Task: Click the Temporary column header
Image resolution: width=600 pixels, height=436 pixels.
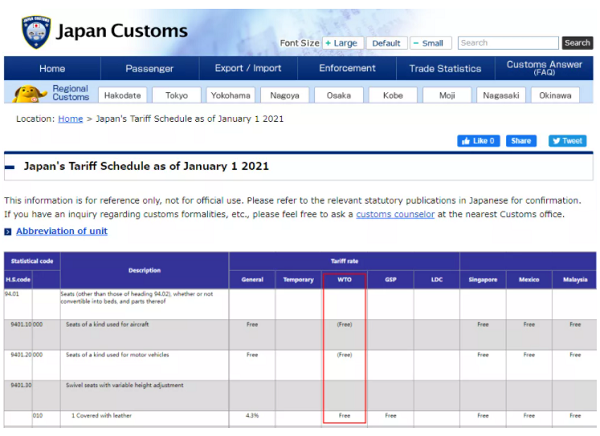Action: point(298,280)
